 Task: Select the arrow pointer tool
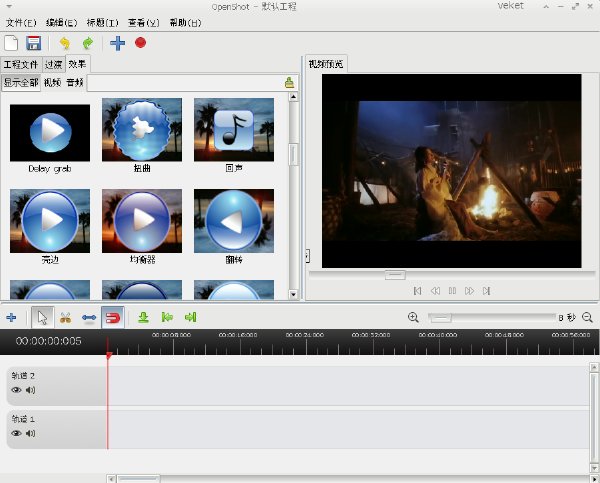tap(42, 317)
